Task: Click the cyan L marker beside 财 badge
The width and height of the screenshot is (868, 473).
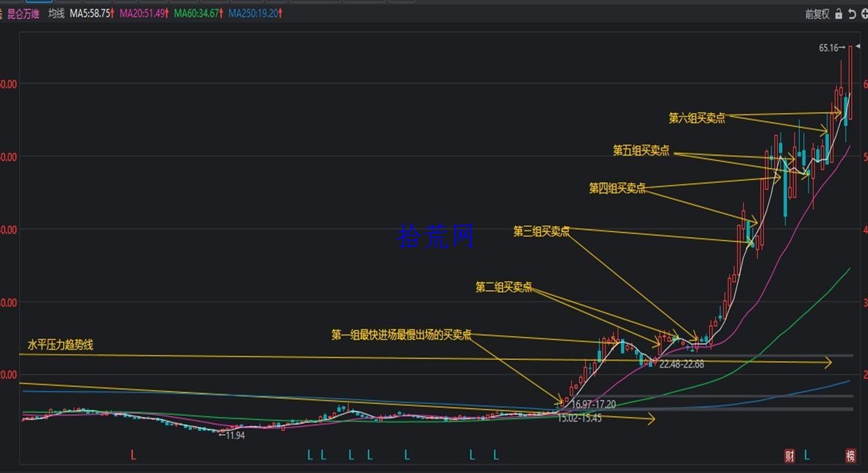Action: 806,455
